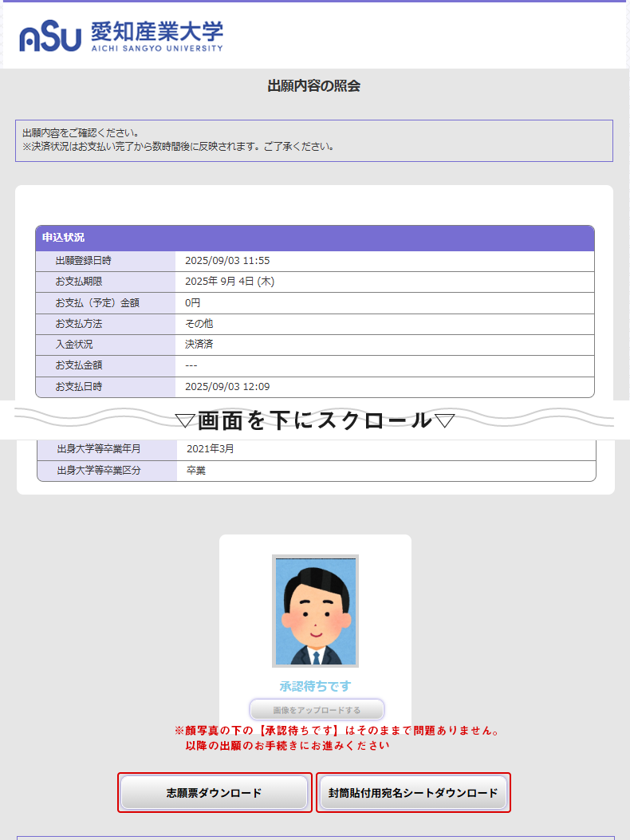This screenshot has height=840, width=630.
Task: Click the お支払方法 value その他
Action: click(199, 324)
